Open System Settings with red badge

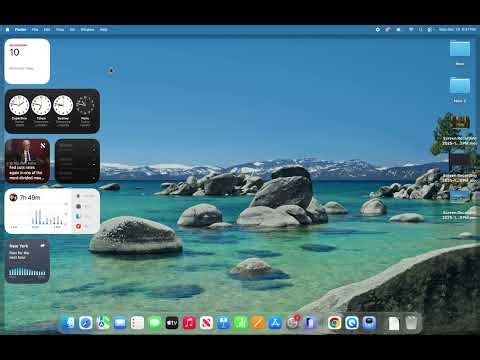pos(293,322)
